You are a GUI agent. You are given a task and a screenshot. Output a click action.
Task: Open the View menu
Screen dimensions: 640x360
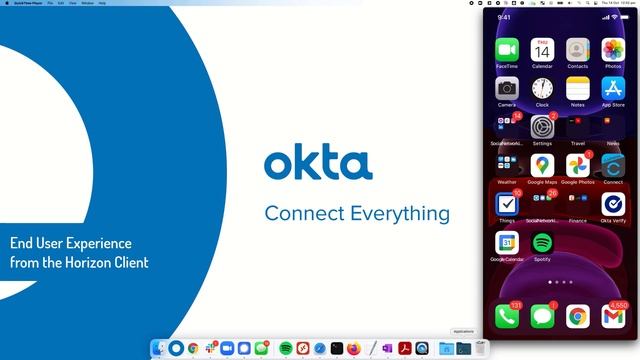73,3
